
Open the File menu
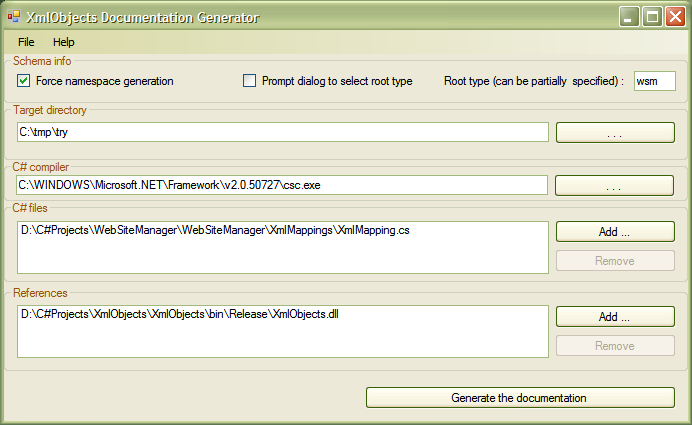click(x=26, y=42)
